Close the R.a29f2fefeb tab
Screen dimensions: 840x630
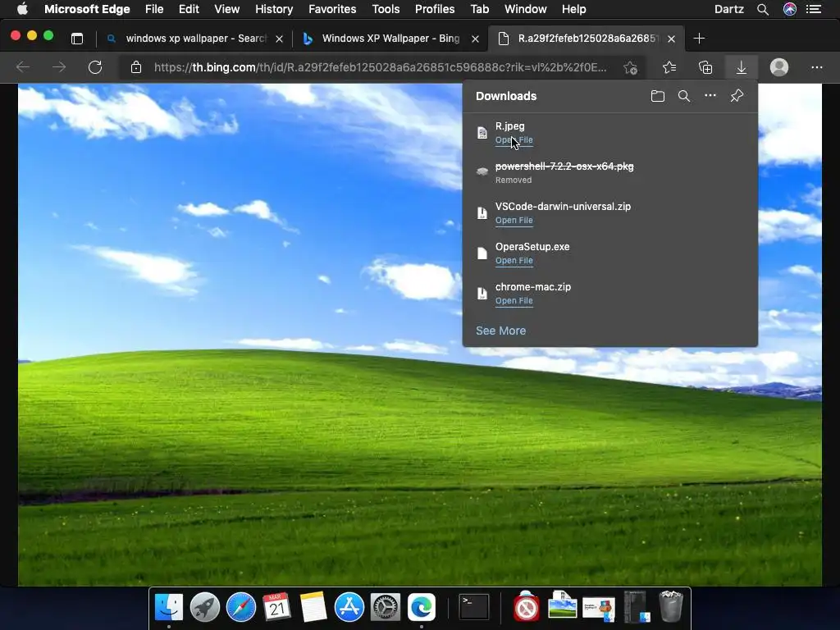tap(671, 39)
